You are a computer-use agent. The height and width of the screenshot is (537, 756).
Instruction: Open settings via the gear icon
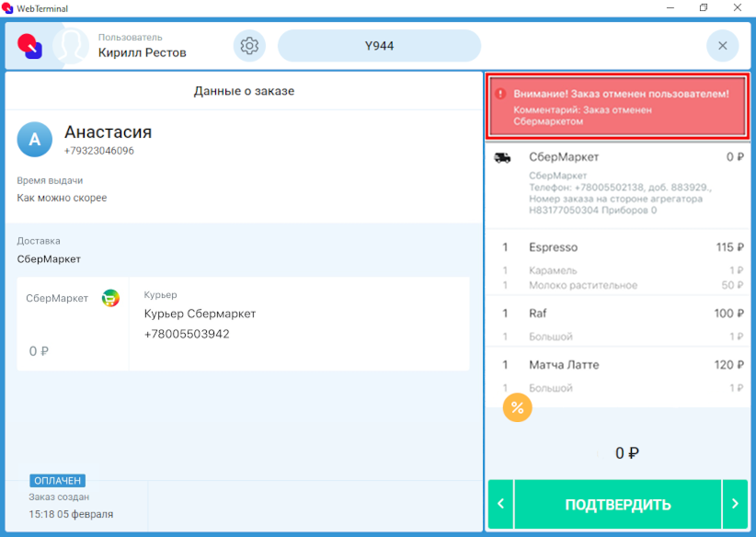pos(249,46)
